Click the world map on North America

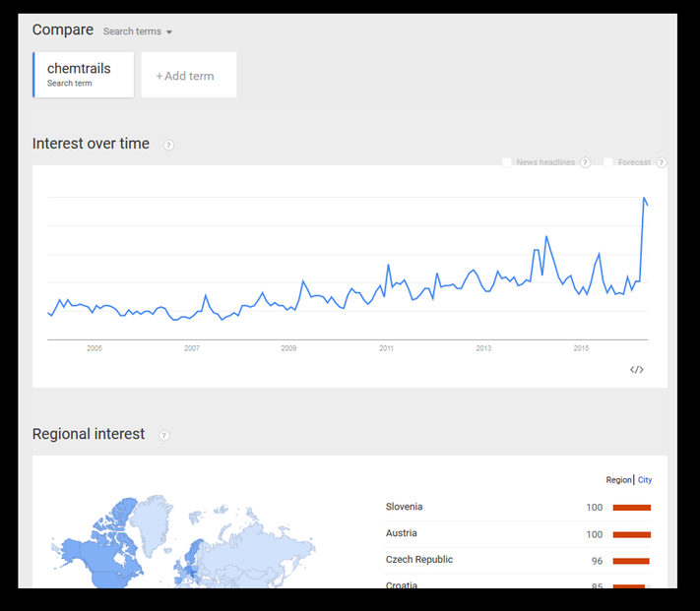[98, 556]
